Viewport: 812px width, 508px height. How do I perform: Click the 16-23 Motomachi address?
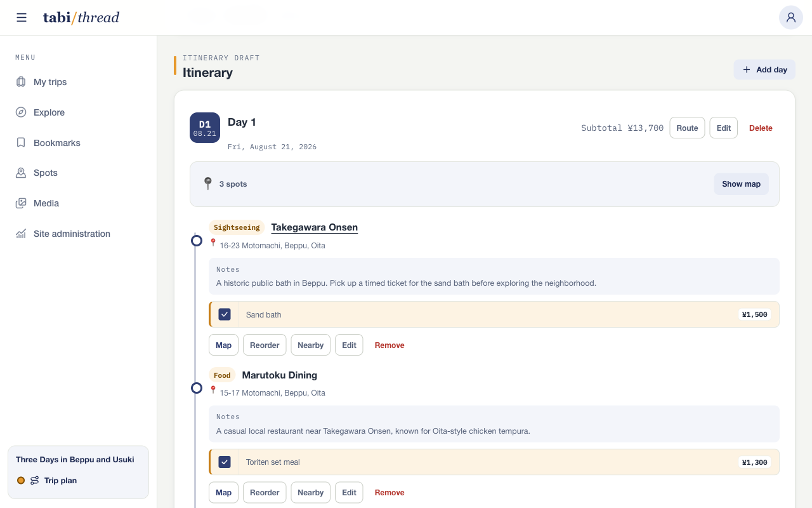(273, 246)
